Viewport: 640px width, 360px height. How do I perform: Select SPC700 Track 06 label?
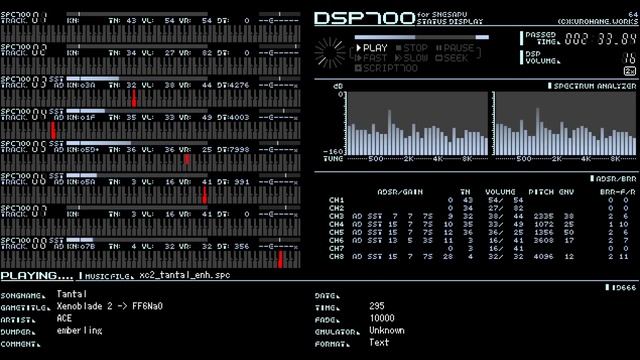point(24,179)
